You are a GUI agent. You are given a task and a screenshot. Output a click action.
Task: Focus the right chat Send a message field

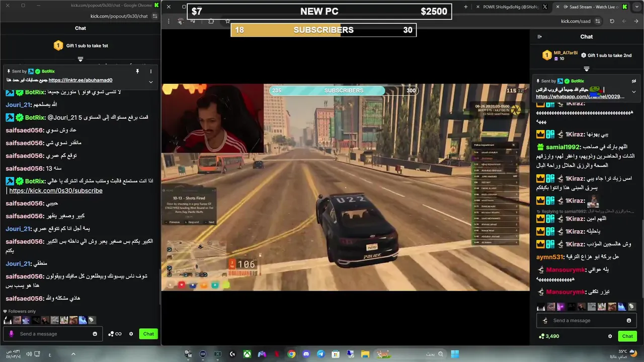click(587, 320)
